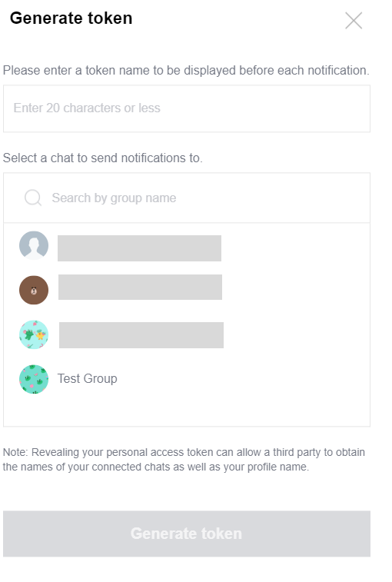Pick the green frog-pattern Test Group avatar
The height and width of the screenshot is (582, 392).
tap(34, 379)
